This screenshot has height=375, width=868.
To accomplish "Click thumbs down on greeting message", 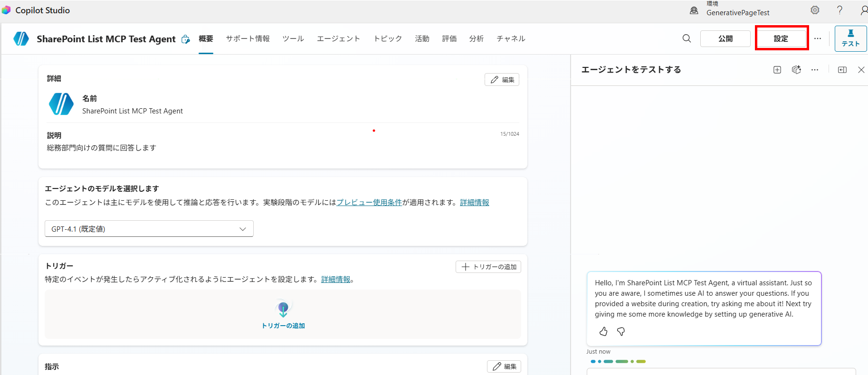I will pos(621,331).
